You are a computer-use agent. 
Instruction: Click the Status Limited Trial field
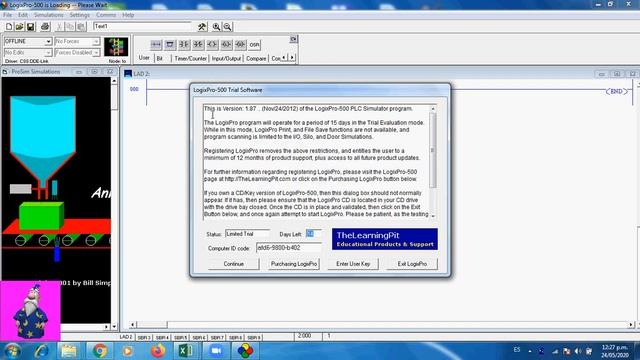[x=247, y=234]
